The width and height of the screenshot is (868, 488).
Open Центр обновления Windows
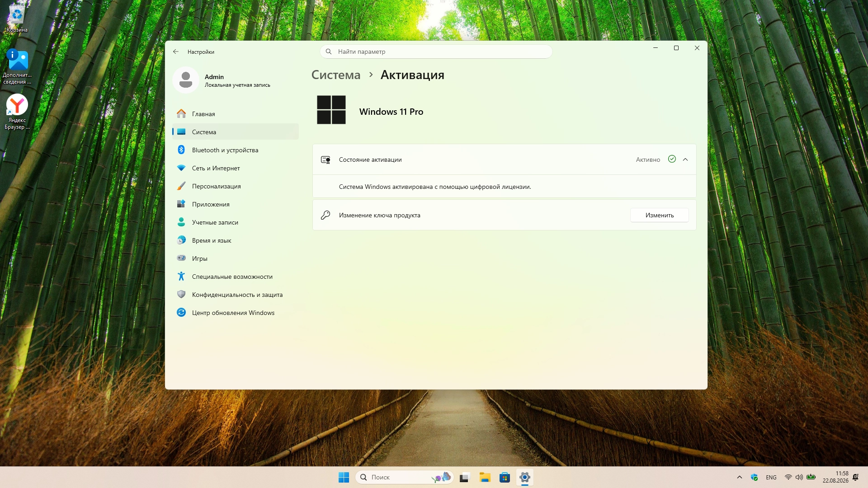tap(235, 313)
